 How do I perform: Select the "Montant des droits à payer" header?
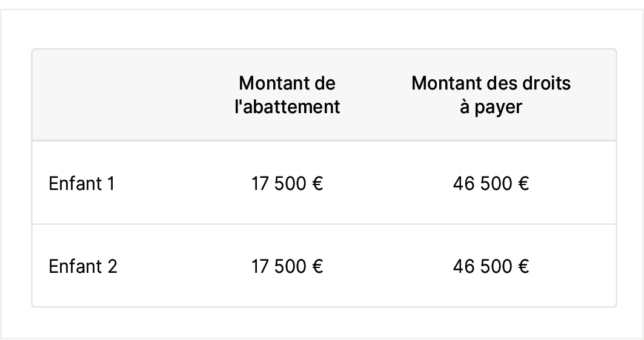point(491,95)
